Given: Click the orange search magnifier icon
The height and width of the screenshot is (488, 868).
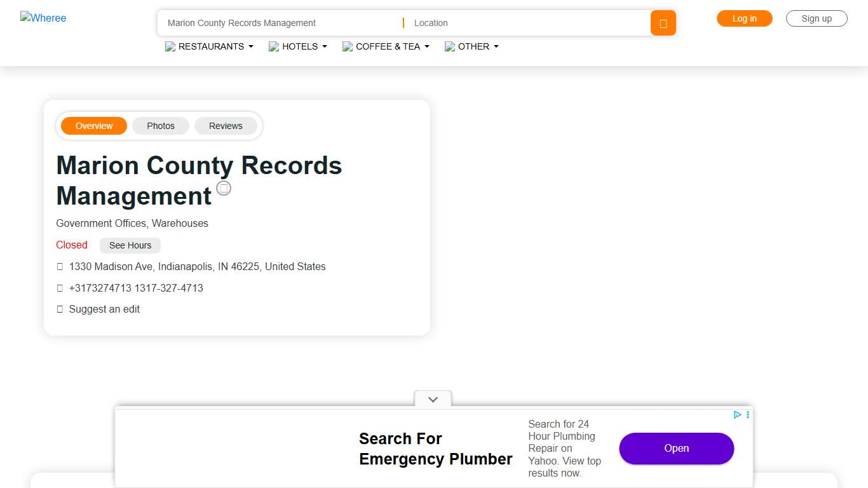Looking at the screenshot, I should (663, 23).
